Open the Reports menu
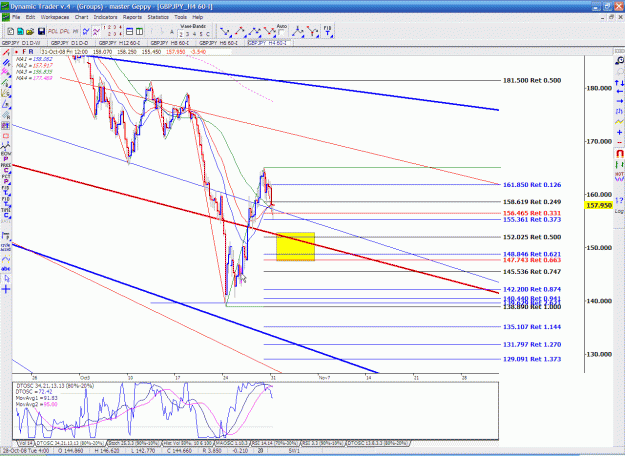 [x=132, y=17]
